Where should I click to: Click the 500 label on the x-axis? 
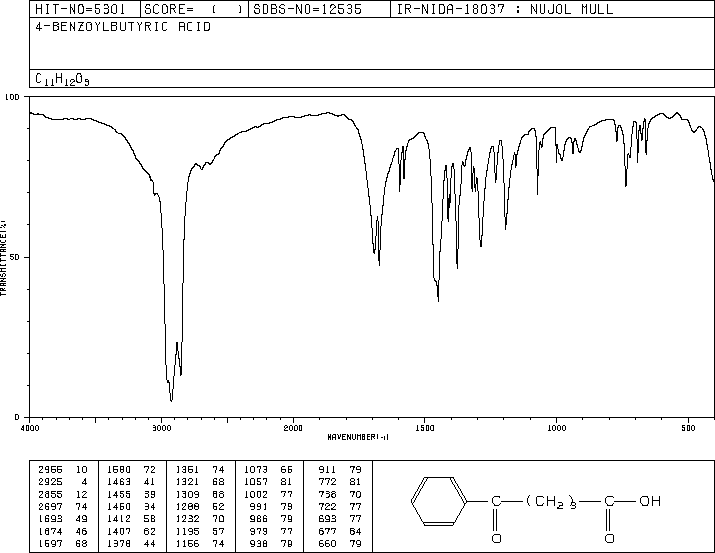(688, 428)
